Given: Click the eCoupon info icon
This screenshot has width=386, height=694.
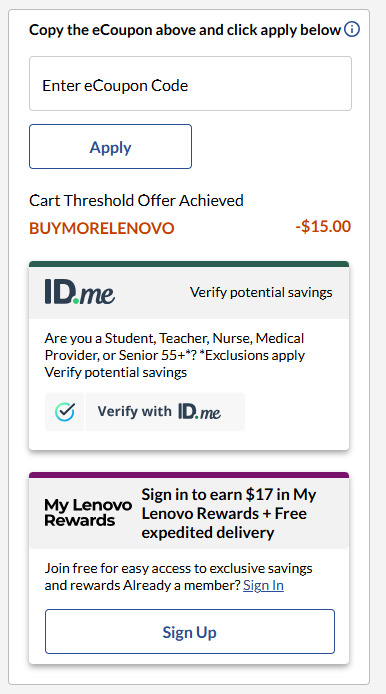Looking at the screenshot, I should pyautogui.click(x=352, y=30).
